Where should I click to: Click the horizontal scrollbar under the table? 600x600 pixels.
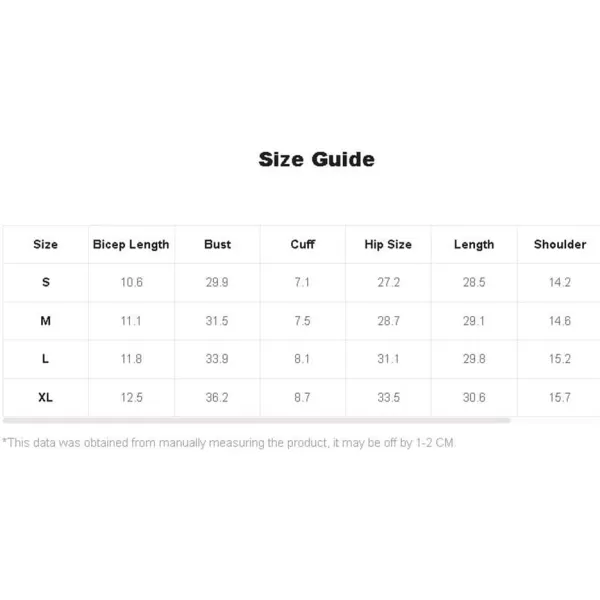[x=256, y=421]
